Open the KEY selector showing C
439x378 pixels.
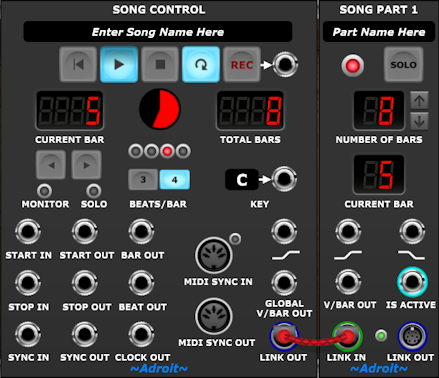tap(242, 180)
